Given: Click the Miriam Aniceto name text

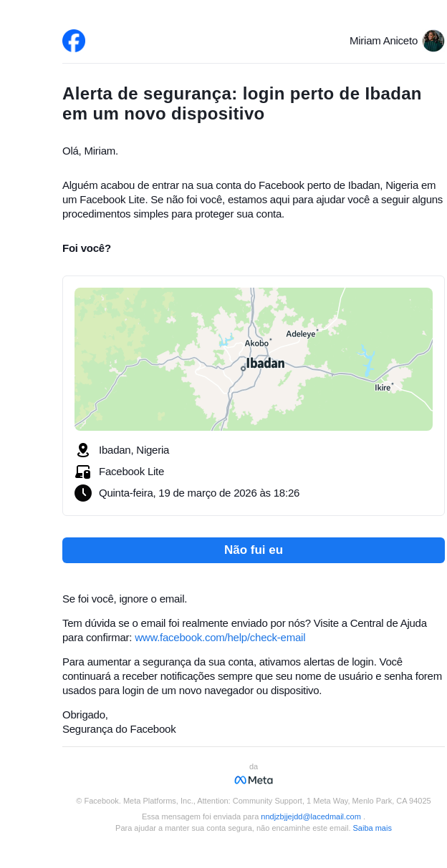Looking at the screenshot, I should tap(383, 41).
